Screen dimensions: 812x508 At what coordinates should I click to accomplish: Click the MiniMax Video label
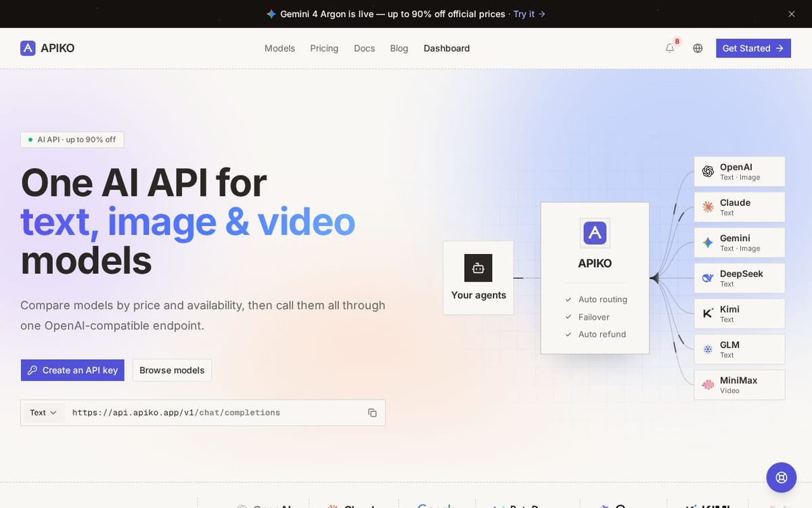(729, 391)
